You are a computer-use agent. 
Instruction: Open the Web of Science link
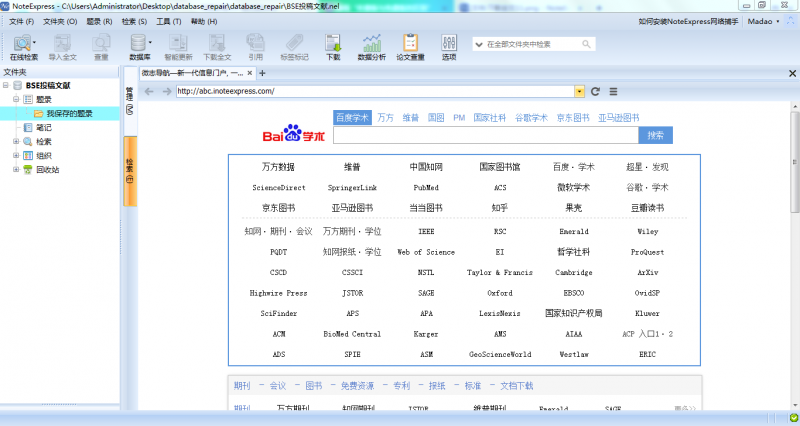coord(426,252)
